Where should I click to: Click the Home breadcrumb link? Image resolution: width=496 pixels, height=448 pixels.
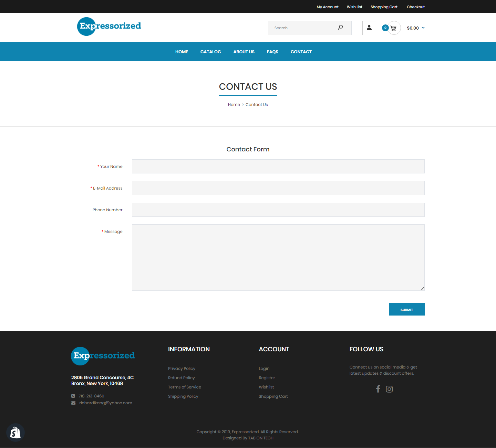point(234,105)
